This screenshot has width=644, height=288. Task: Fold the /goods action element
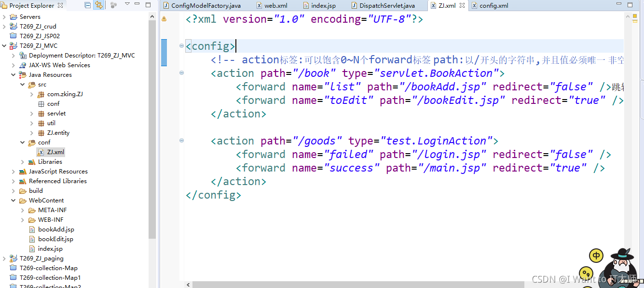181,141
